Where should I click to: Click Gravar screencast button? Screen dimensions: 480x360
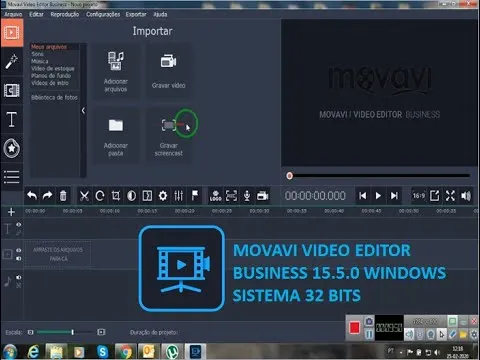click(x=169, y=136)
